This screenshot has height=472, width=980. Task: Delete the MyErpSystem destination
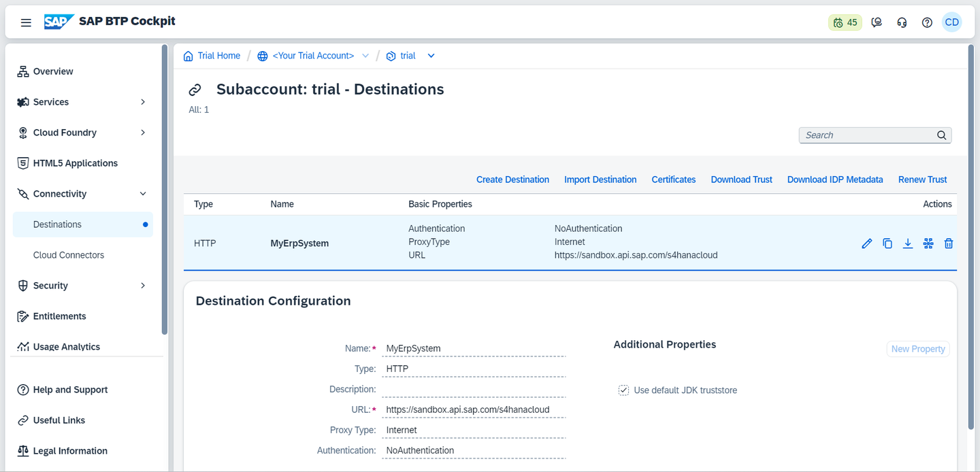tap(949, 243)
